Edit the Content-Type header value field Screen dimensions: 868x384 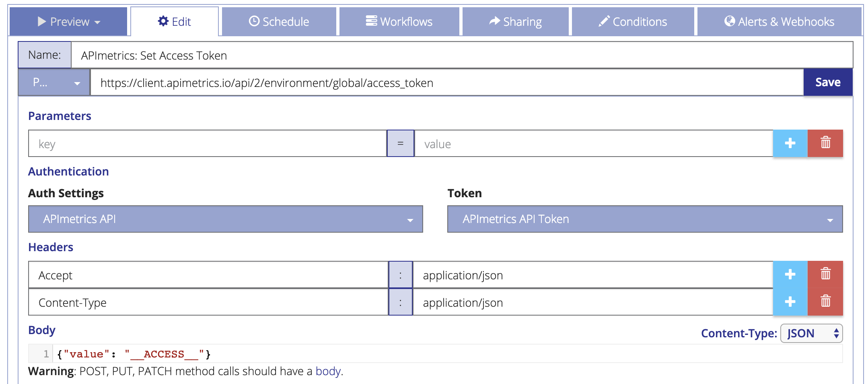pos(593,302)
